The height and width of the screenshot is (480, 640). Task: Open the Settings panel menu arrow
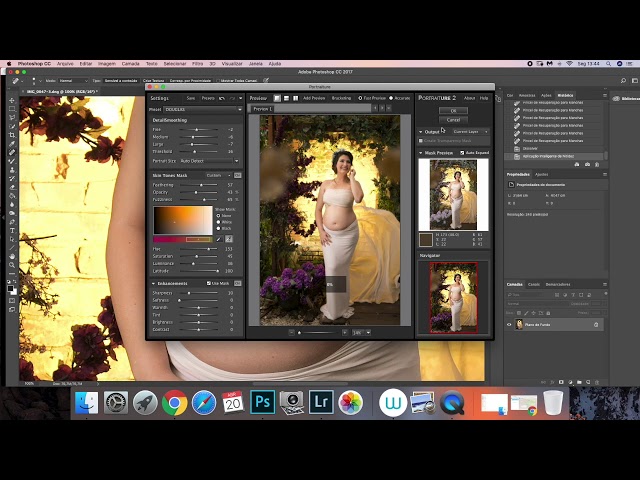(240, 98)
